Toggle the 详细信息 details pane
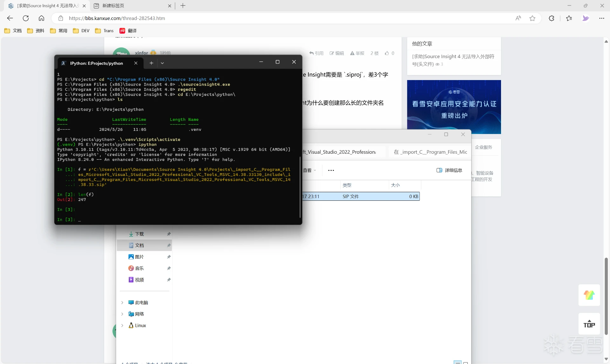Viewport: 610px width, 364px height. pyautogui.click(x=449, y=170)
